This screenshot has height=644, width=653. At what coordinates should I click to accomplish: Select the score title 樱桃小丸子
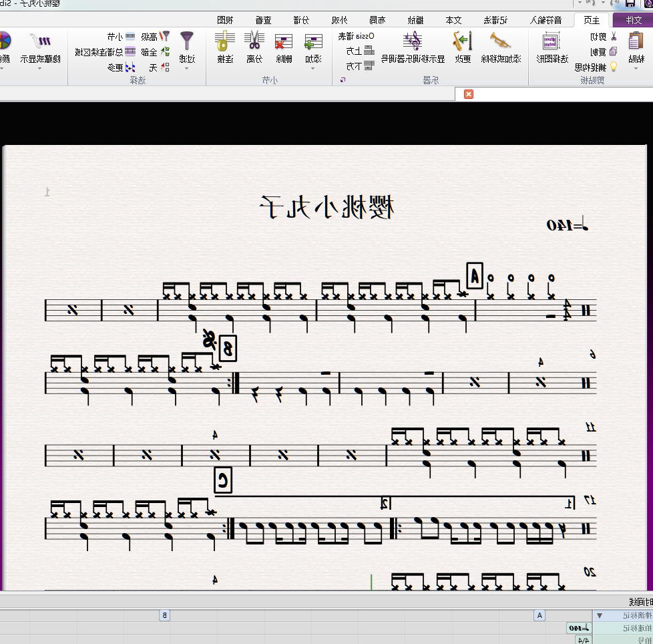pos(326,207)
